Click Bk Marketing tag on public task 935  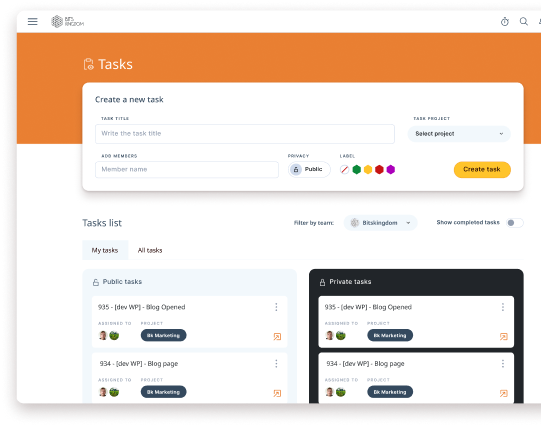tap(164, 335)
